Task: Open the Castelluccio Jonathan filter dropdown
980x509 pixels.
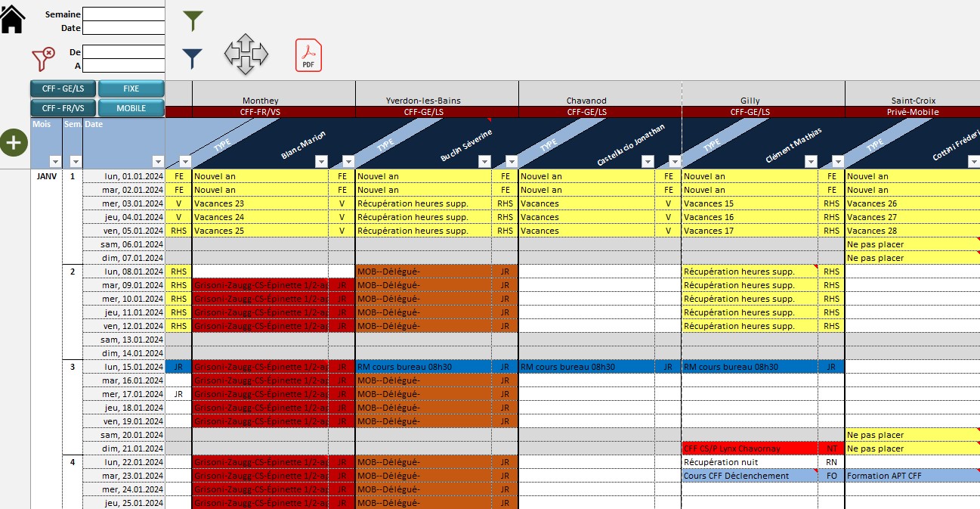Action: pyautogui.click(x=647, y=161)
